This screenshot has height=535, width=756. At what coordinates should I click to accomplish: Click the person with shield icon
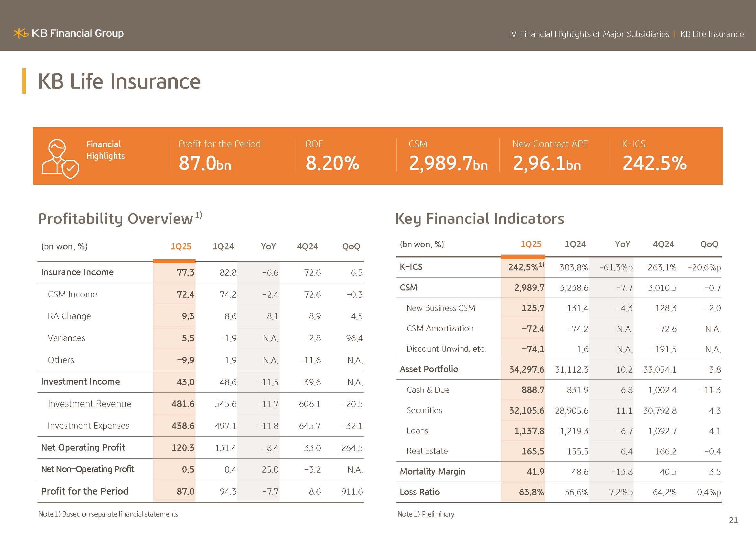point(60,158)
